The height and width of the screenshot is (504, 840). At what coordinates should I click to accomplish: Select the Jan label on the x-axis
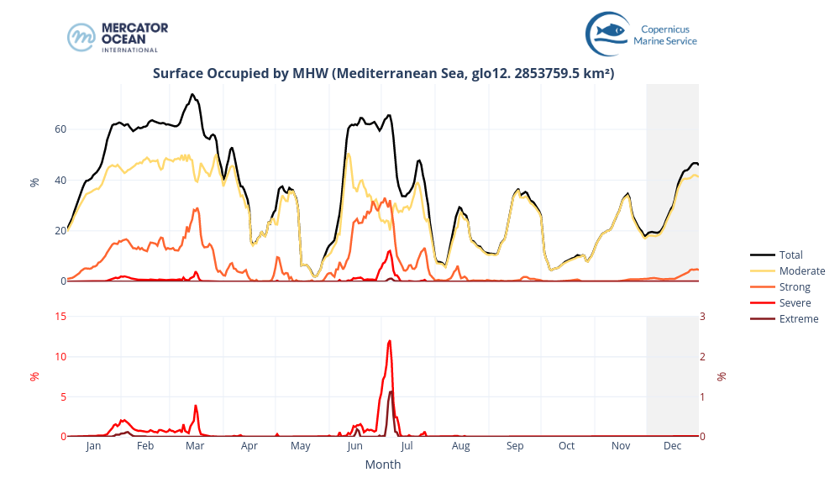(92, 446)
